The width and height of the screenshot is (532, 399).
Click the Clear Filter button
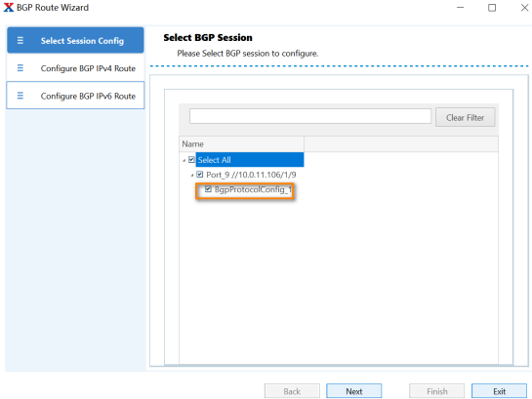coord(466,117)
